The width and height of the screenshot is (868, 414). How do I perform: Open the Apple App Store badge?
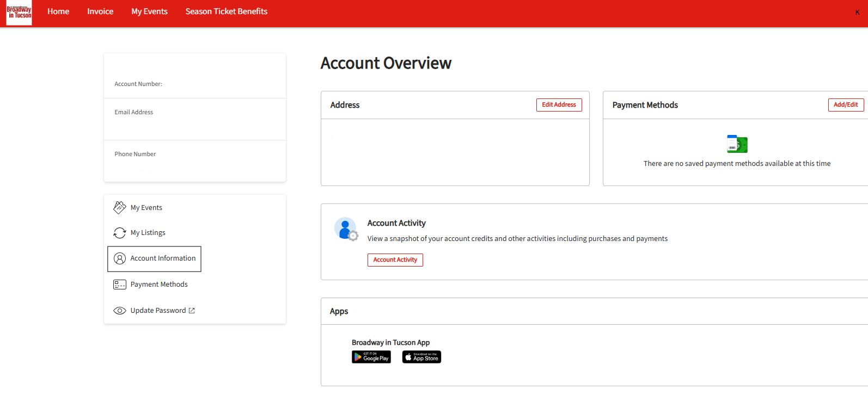(x=422, y=357)
